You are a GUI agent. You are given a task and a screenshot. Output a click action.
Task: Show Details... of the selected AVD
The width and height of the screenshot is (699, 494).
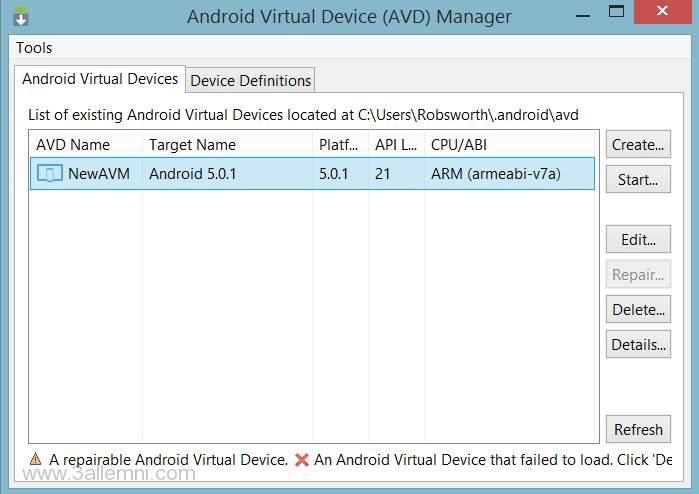[x=638, y=345]
